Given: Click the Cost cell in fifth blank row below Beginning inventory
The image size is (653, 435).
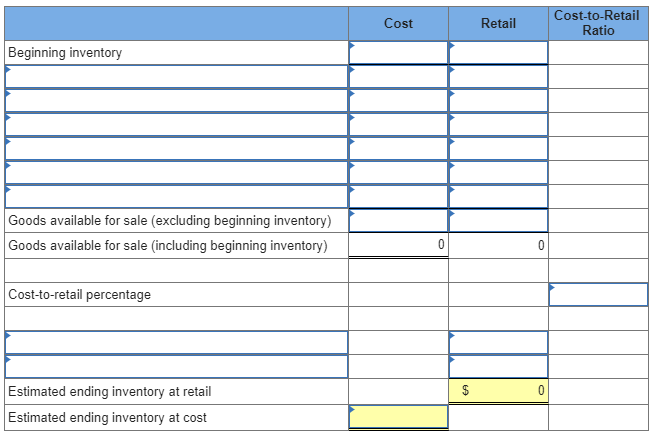Looking at the screenshot, I should point(398,173).
